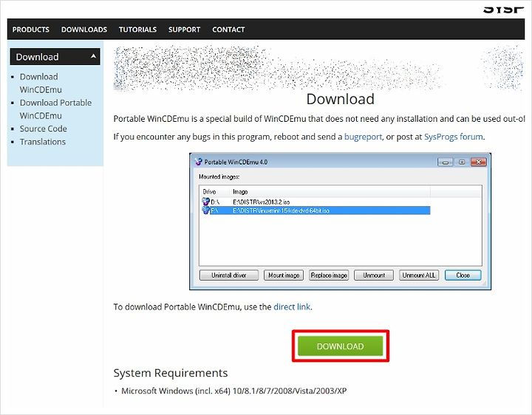Visit the SysProgs forum link

(x=453, y=137)
